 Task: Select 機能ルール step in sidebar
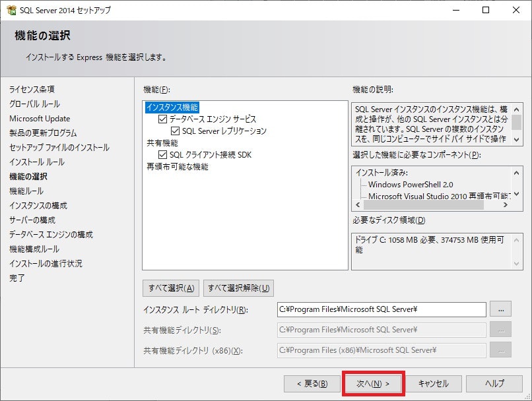tap(26, 191)
